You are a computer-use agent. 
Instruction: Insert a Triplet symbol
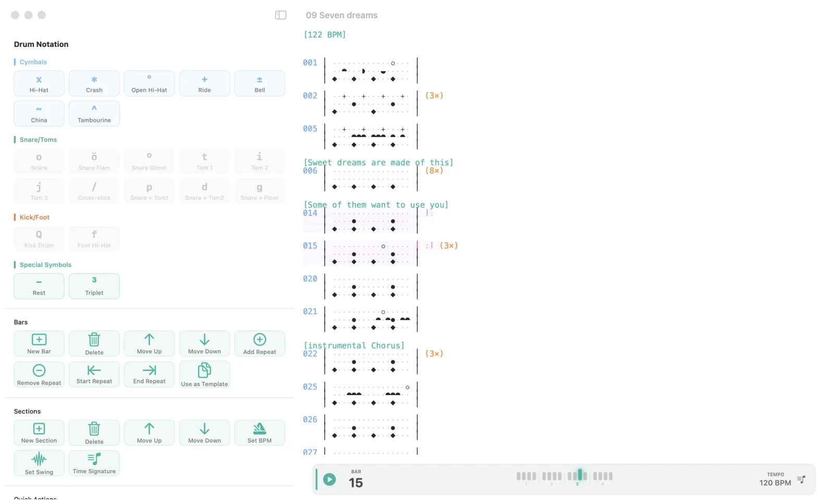[94, 286]
